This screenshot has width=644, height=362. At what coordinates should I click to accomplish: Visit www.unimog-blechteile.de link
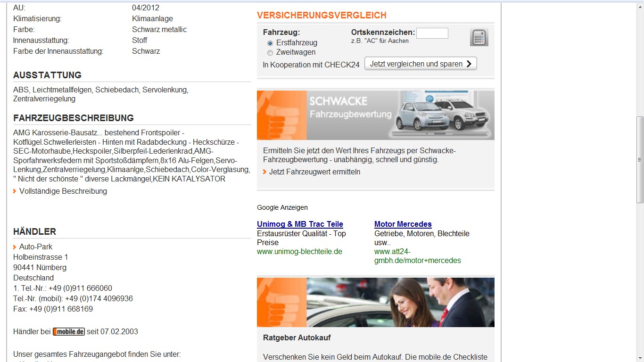(299, 252)
